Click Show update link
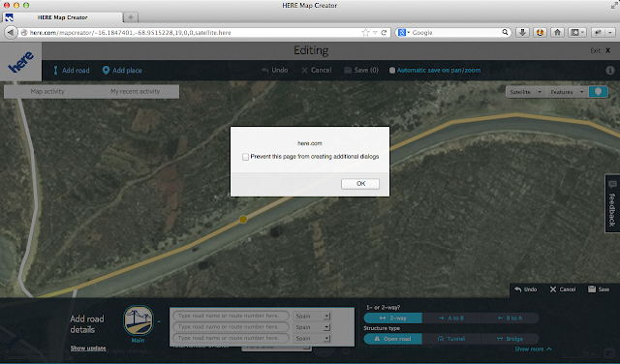620x364 pixels. [88, 349]
